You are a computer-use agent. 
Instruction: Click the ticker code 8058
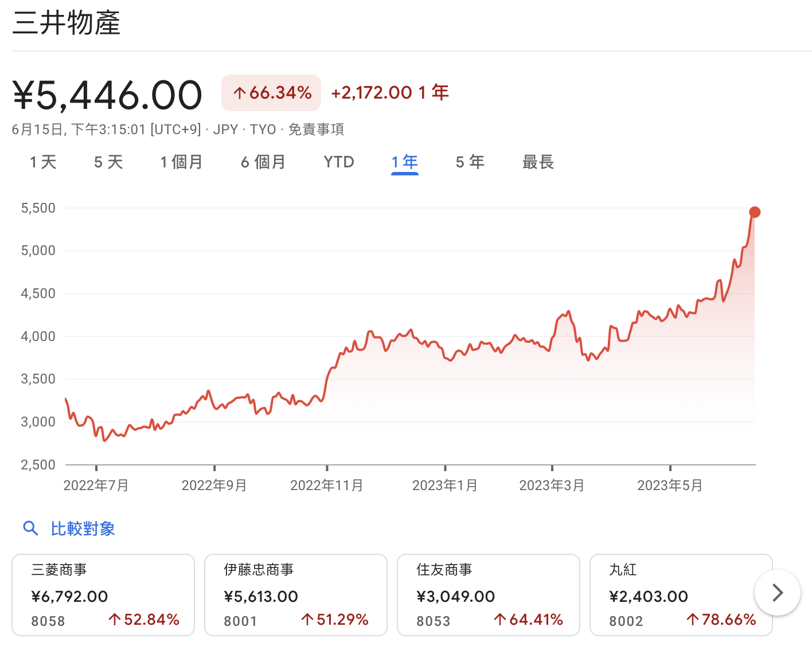[48, 621]
